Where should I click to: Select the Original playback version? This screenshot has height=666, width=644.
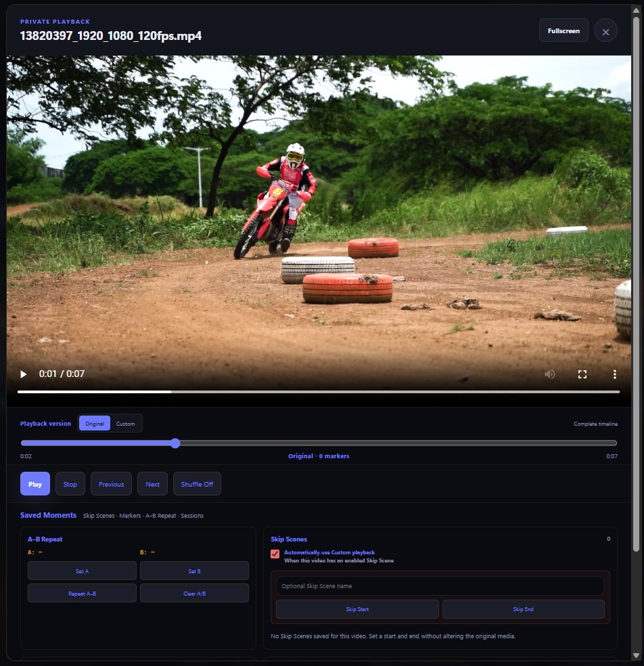click(95, 424)
